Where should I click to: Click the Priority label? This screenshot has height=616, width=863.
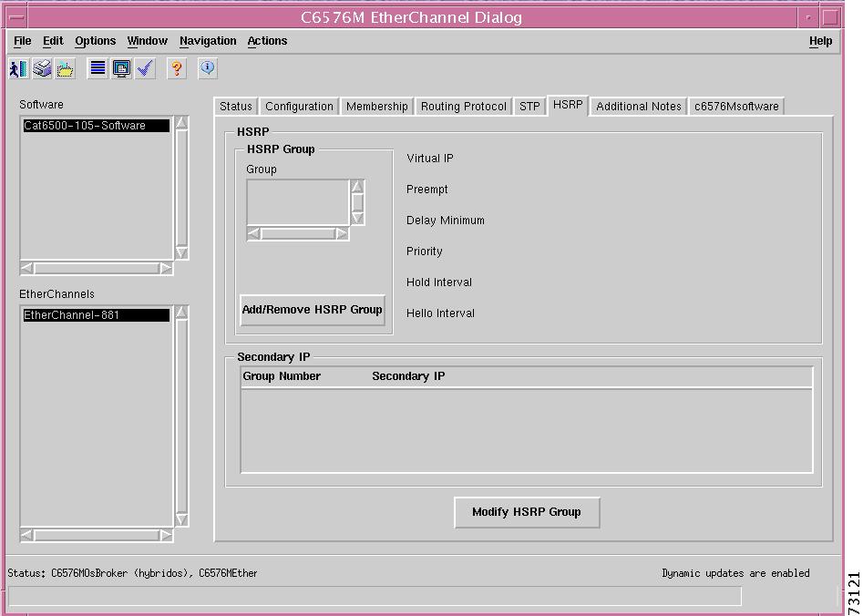(425, 252)
